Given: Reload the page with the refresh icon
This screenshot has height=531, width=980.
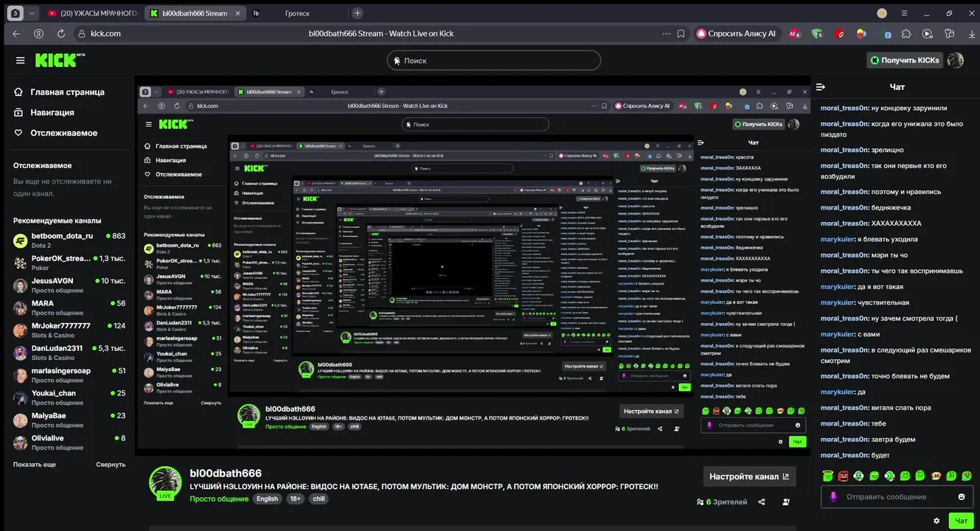Looking at the screenshot, I should click(61, 33).
